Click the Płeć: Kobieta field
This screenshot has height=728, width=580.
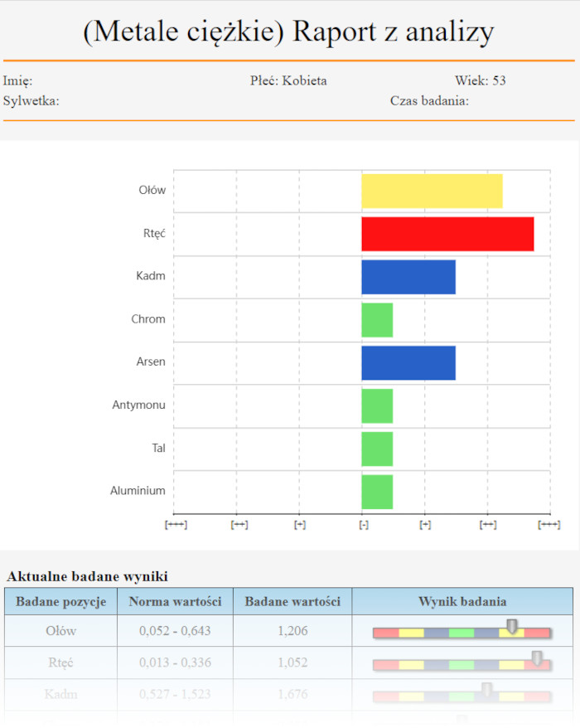(x=288, y=80)
